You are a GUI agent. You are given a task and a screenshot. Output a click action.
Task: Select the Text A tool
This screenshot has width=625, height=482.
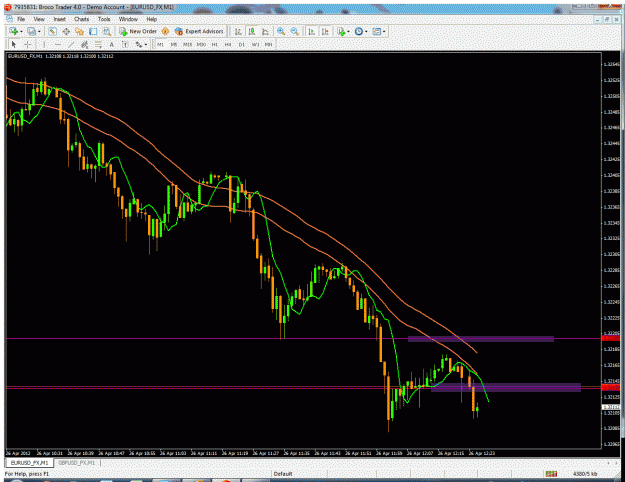pos(112,44)
